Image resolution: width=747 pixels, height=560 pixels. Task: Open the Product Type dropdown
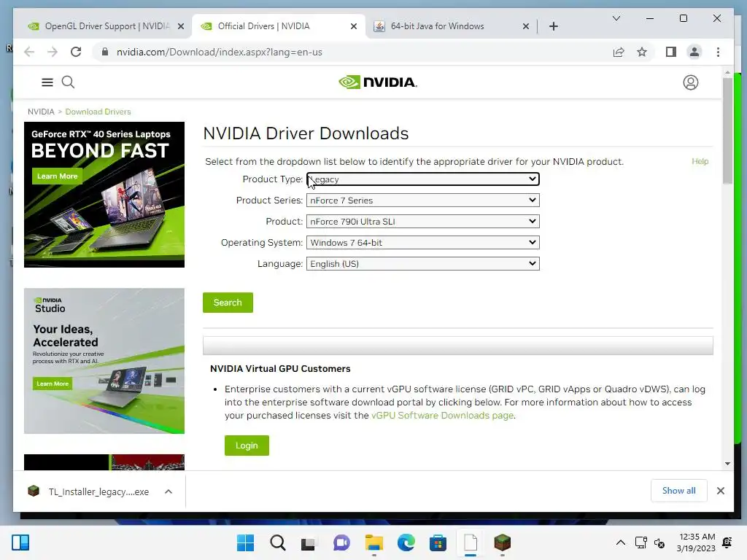[x=422, y=179]
